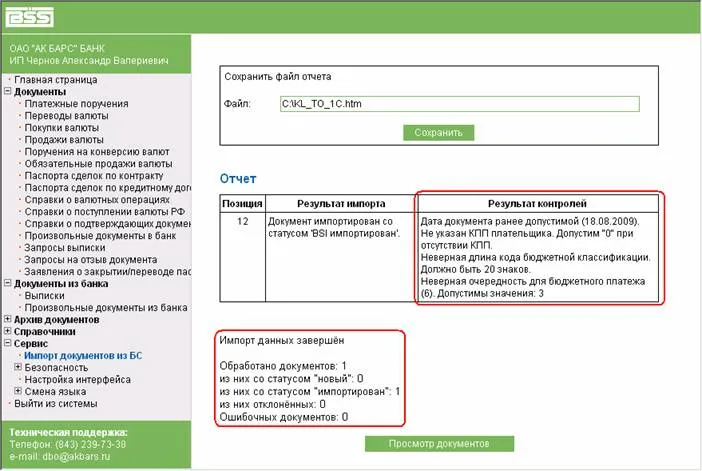
Task: Expand the Архив документов section
Action: click(7, 319)
